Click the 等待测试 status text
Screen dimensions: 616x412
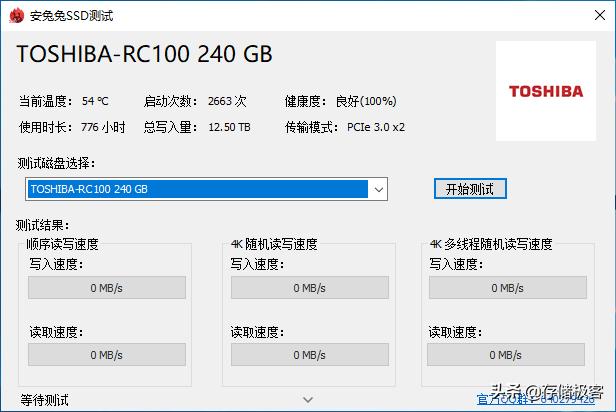(44, 400)
